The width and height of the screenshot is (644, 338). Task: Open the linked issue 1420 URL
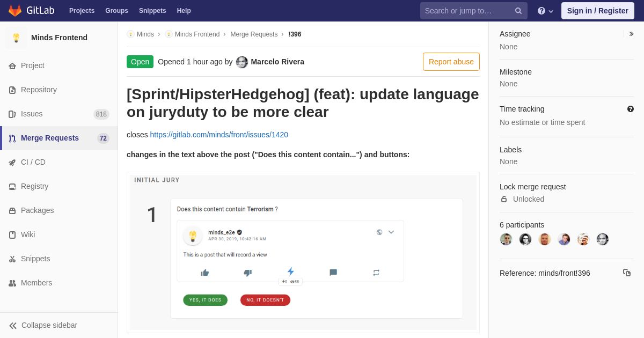(219, 135)
